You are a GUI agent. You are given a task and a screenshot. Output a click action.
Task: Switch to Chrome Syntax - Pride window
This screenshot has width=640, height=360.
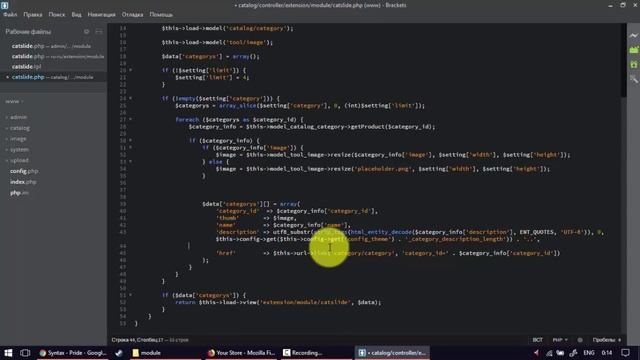click(x=73, y=353)
